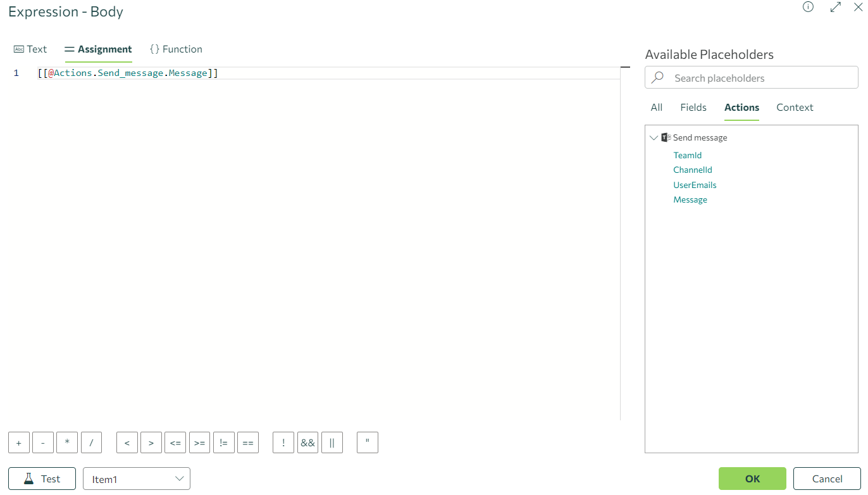Insert the double quote character
This screenshot has height=495, width=868.
tap(368, 442)
